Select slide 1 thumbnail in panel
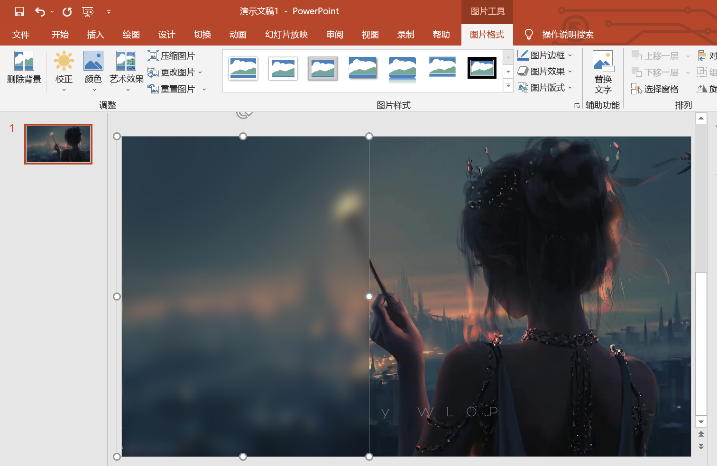 58,144
